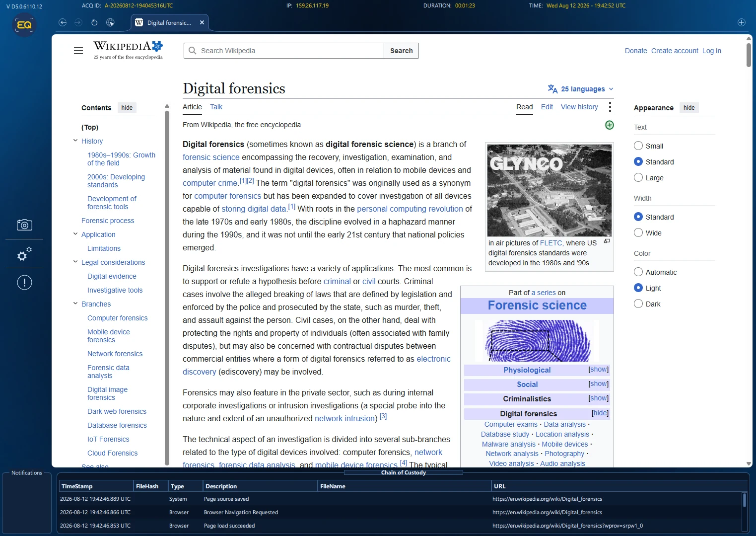Show the Criminalistics section
Viewport: 756px width, 536px height.
[x=598, y=398]
